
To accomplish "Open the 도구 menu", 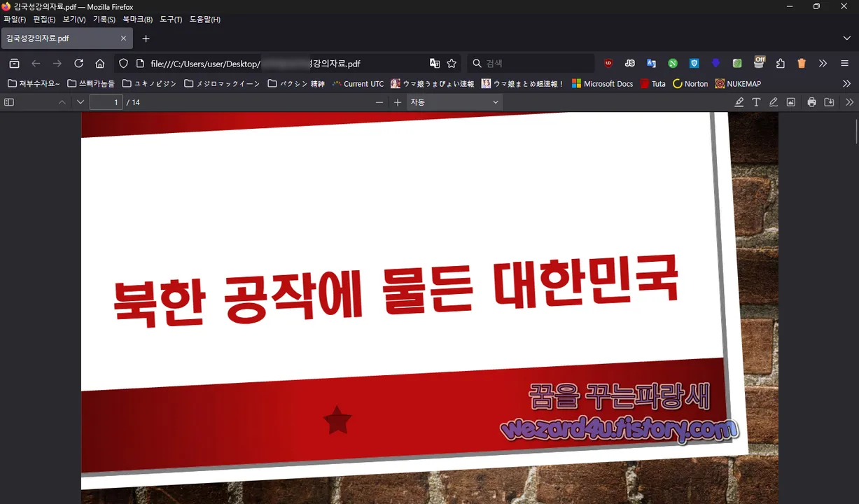I will [170, 19].
